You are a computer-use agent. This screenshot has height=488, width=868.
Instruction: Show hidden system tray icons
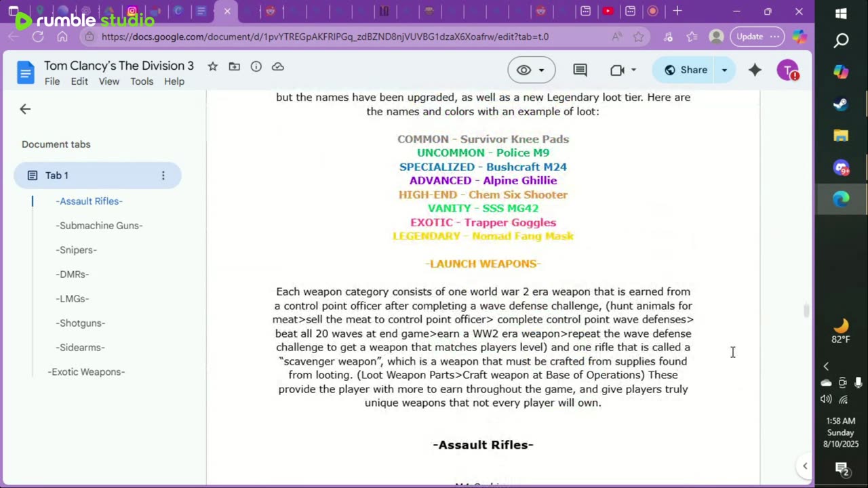pyautogui.click(x=826, y=367)
